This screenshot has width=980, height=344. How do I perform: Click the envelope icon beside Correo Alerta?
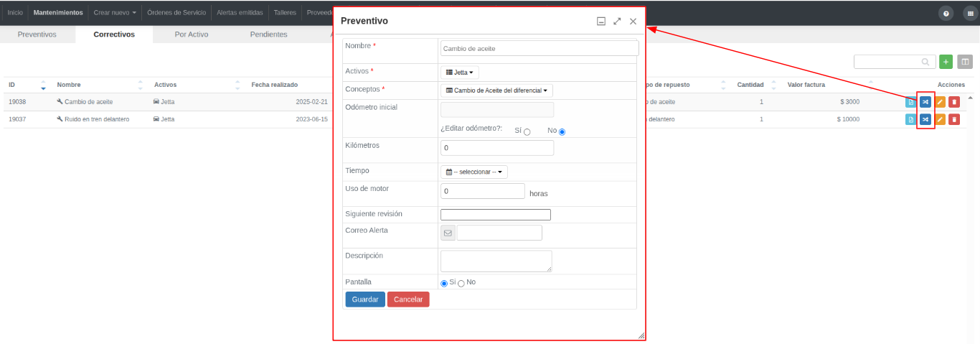click(448, 233)
